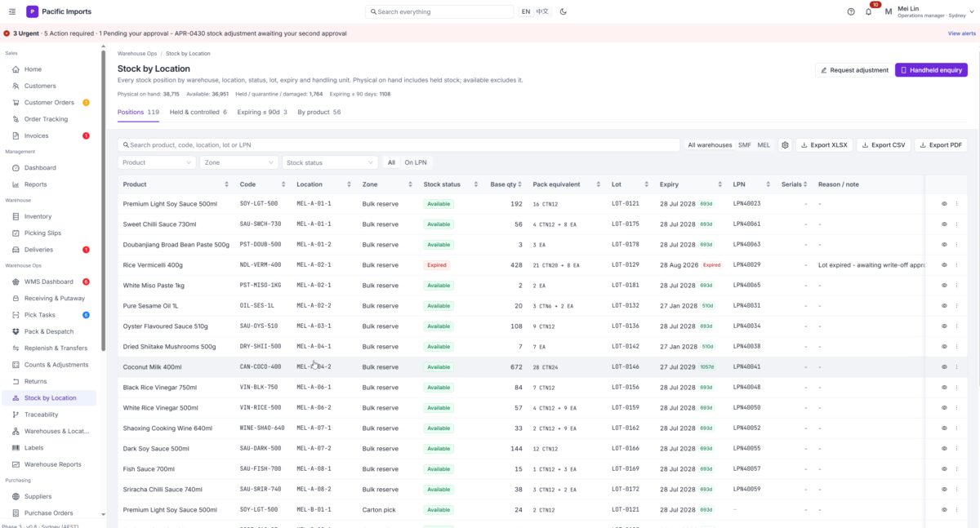Click the Pick Tasks sidebar icon

click(x=16, y=315)
